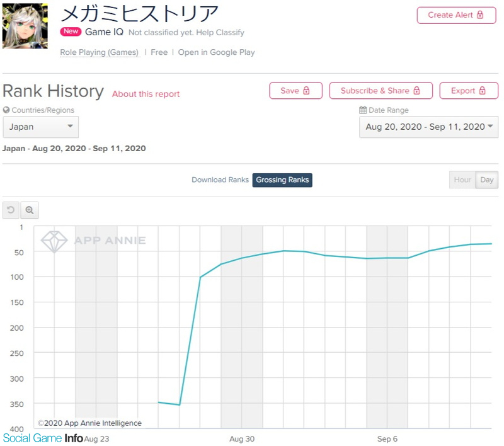Click the calendar icon beside Date Range
Image resolution: width=504 pixels, height=446 pixels.
point(363,110)
